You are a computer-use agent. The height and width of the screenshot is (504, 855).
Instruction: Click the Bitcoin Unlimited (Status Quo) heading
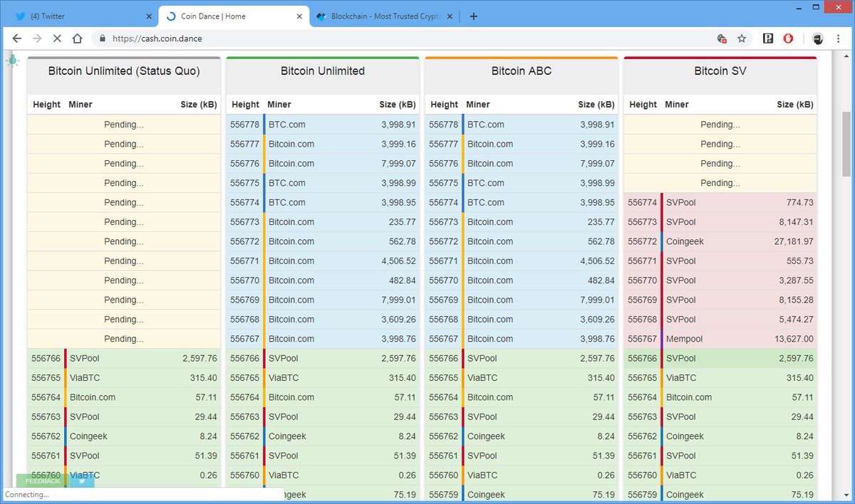pos(124,71)
